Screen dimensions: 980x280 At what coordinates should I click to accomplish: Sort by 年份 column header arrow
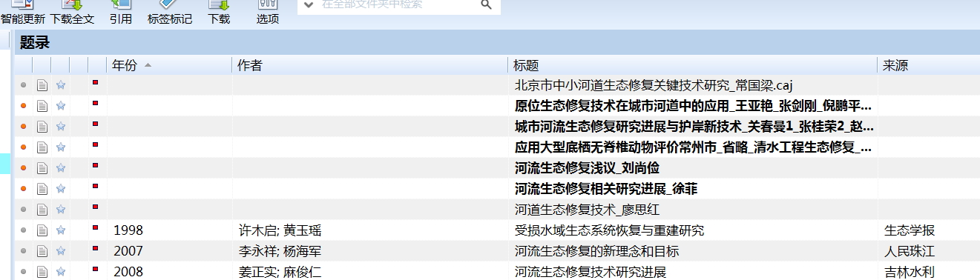[x=148, y=65]
